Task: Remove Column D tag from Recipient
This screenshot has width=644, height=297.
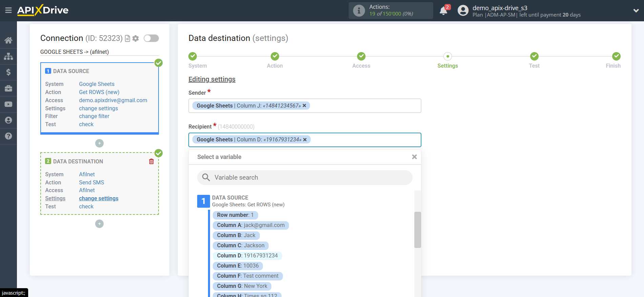Action: (x=305, y=139)
